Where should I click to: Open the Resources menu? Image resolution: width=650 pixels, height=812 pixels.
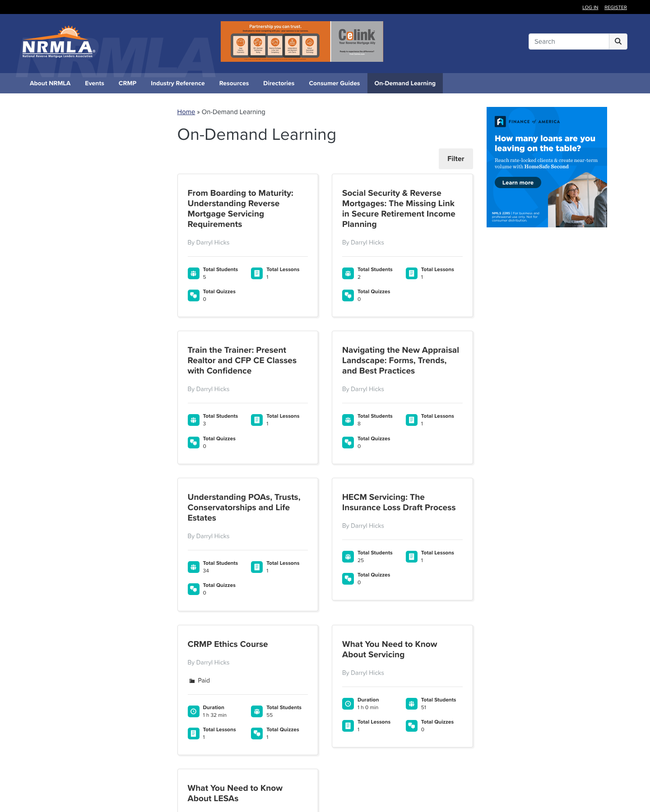(x=234, y=83)
